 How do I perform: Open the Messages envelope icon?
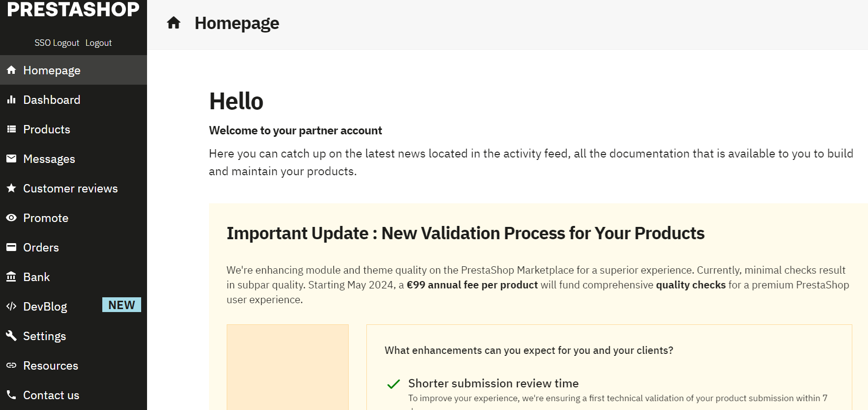(x=11, y=158)
